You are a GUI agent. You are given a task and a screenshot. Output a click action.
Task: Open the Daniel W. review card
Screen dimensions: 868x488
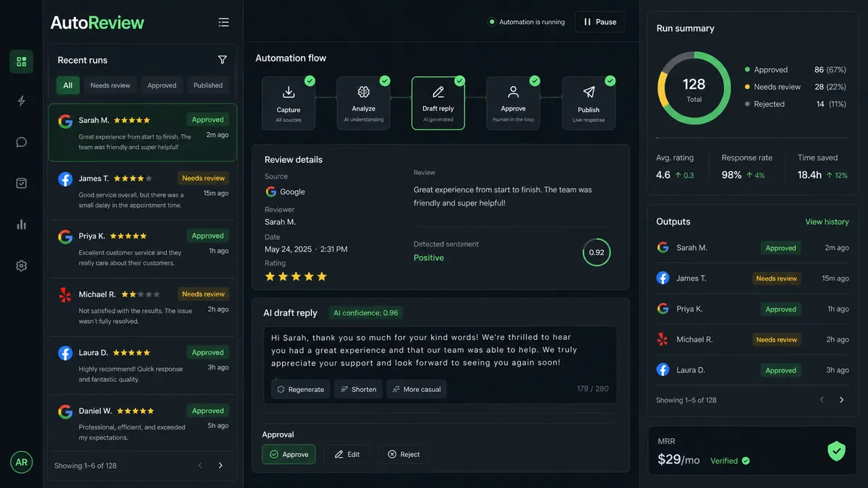(142, 424)
